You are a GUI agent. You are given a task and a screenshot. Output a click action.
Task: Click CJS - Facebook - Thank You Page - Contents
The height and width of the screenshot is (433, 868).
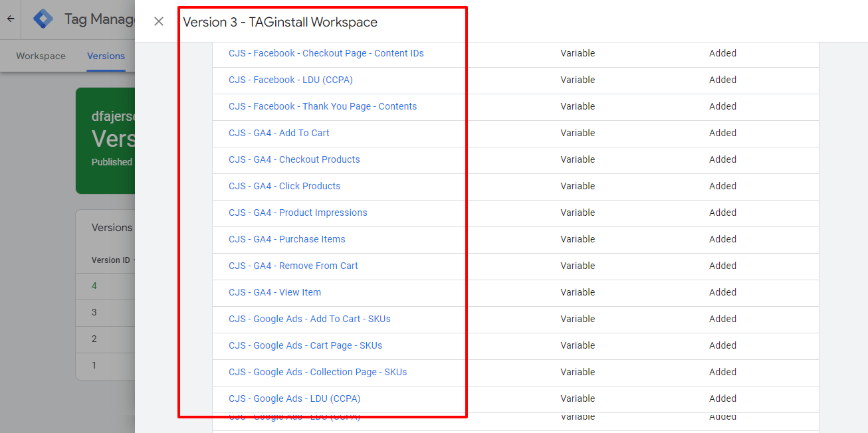(x=322, y=106)
